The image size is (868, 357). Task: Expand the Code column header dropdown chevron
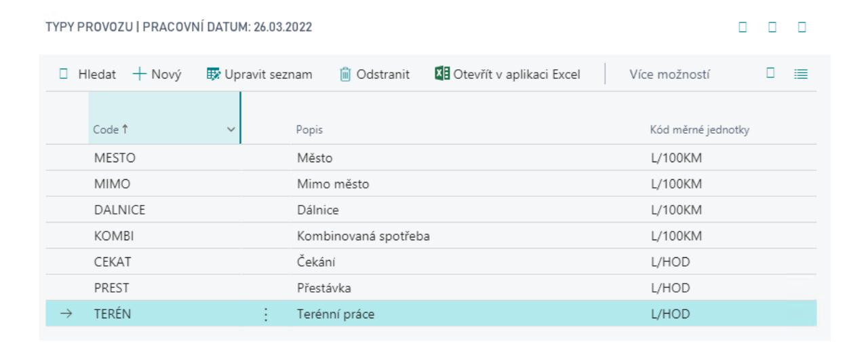tap(231, 130)
